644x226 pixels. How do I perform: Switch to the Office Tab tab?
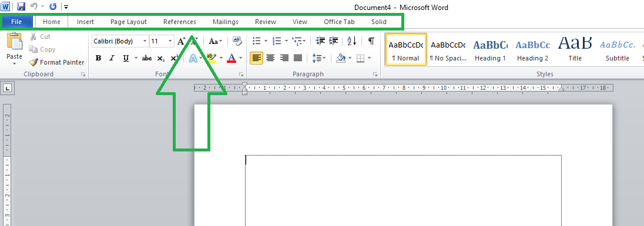(x=339, y=22)
